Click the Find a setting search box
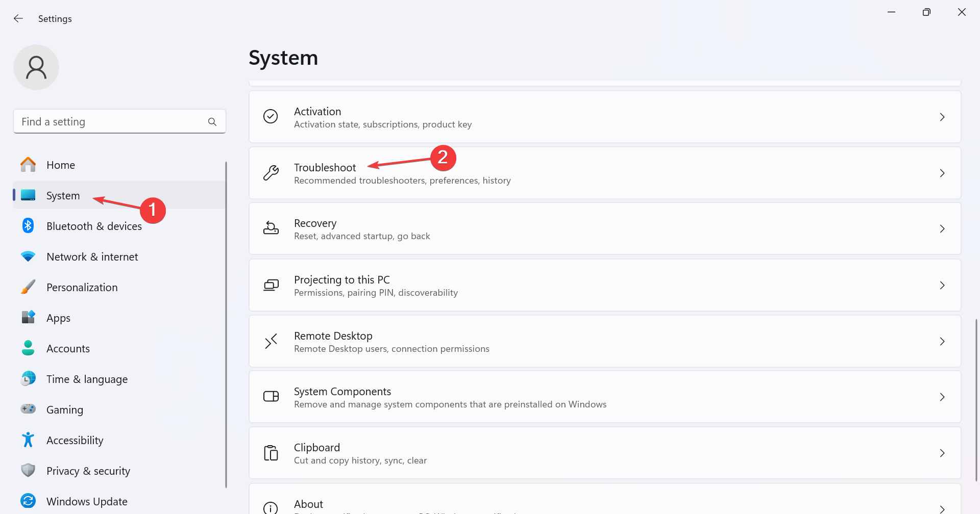980x514 pixels. [x=112, y=122]
